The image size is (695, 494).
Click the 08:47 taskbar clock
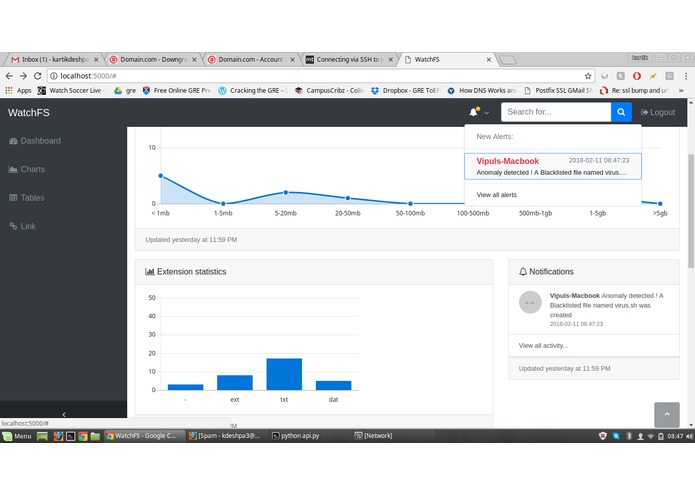point(675,436)
